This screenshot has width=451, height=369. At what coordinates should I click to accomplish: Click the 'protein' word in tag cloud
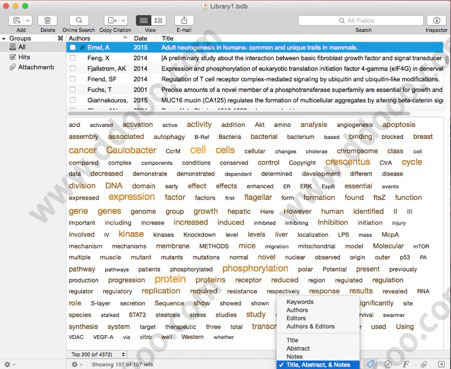[x=170, y=279]
